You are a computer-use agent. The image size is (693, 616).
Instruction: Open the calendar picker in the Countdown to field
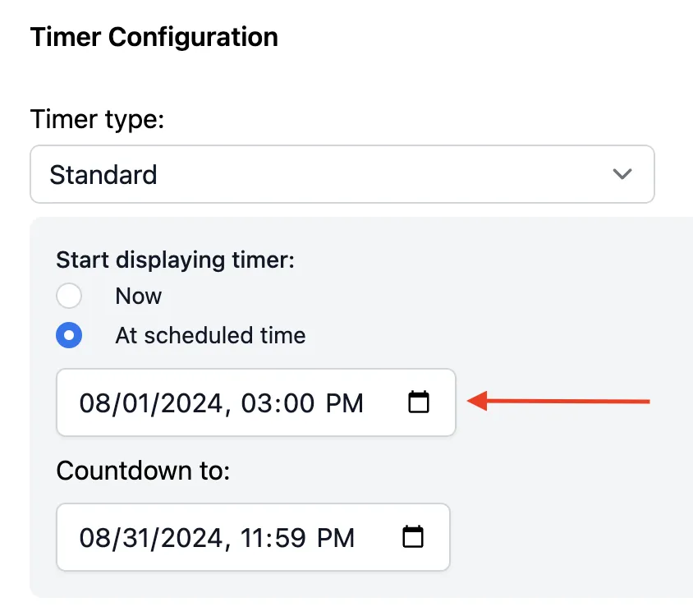(413, 537)
